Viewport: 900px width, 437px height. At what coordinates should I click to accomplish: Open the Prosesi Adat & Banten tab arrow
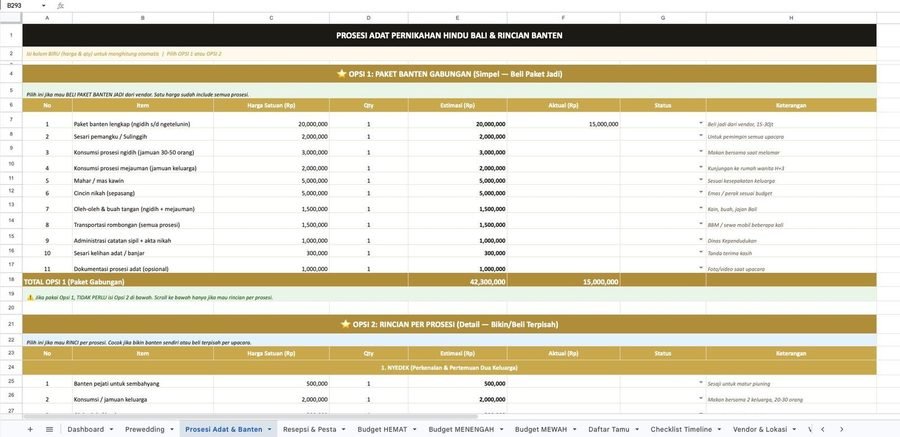click(270, 430)
